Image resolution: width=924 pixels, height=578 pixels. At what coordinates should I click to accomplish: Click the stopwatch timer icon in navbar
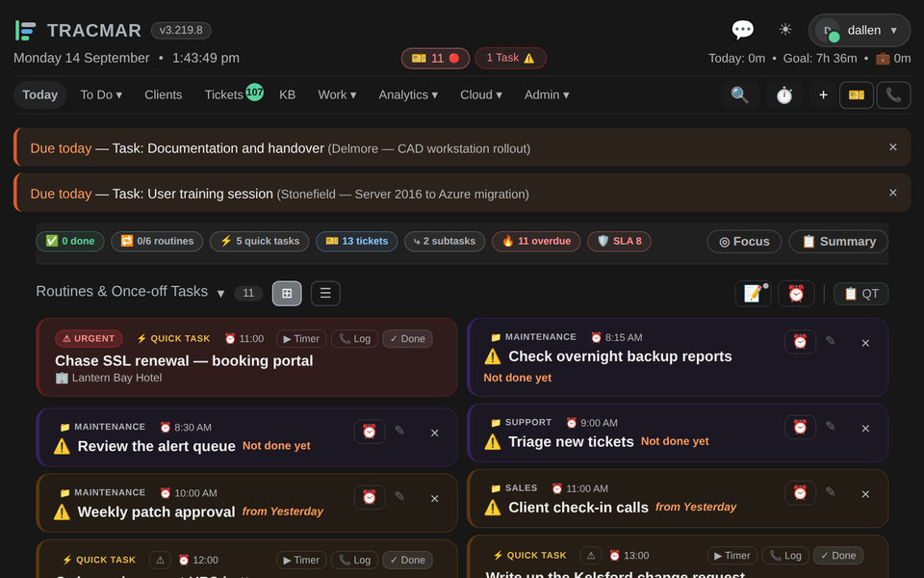tap(783, 95)
